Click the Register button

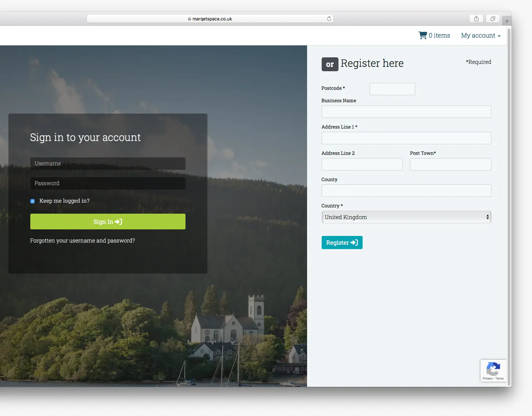point(342,243)
